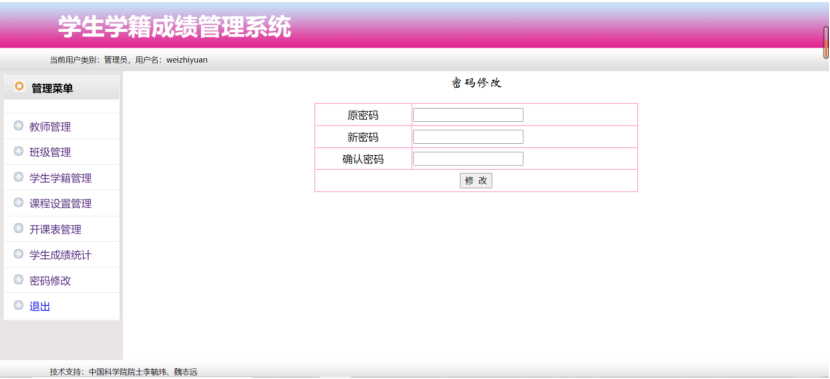Open 学生成绩统计 page
The image size is (830, 379).
pyautogui.click(x=60, y=255)
